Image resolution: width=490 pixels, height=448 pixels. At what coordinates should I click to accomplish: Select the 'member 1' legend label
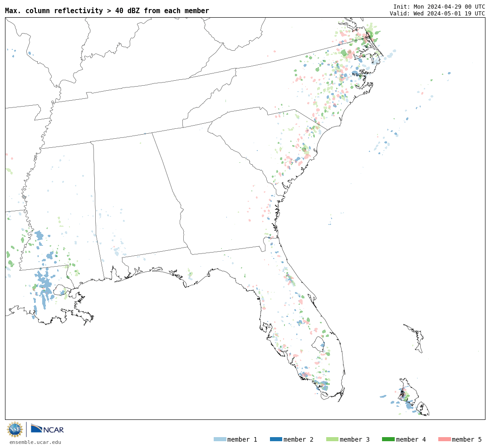coord(242,439)
